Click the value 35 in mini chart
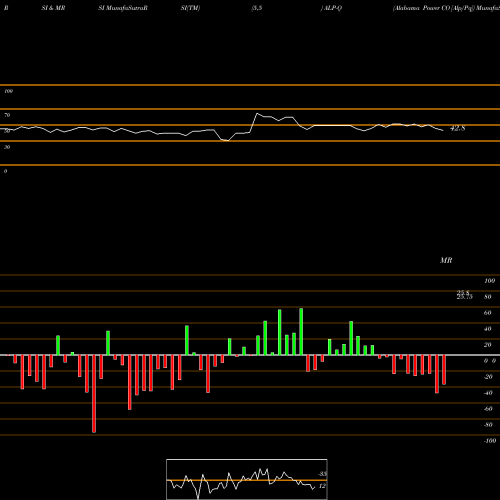This screenshot has width=500, height=500. point(322,474)
